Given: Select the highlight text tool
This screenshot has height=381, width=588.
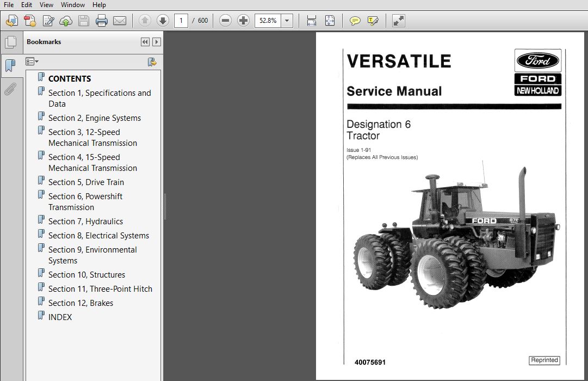Looking at the screenshot, I should [373, 21].
